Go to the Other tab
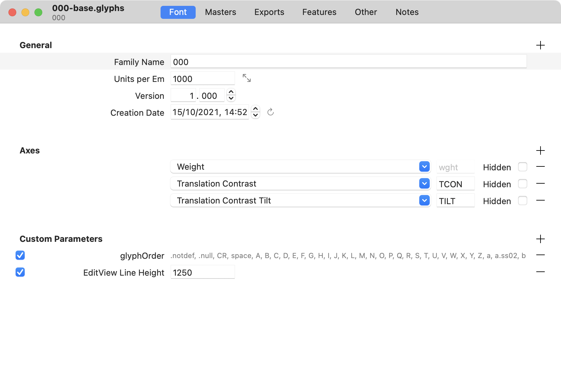Viewport: 561px width, 392px height. [366, 12]
